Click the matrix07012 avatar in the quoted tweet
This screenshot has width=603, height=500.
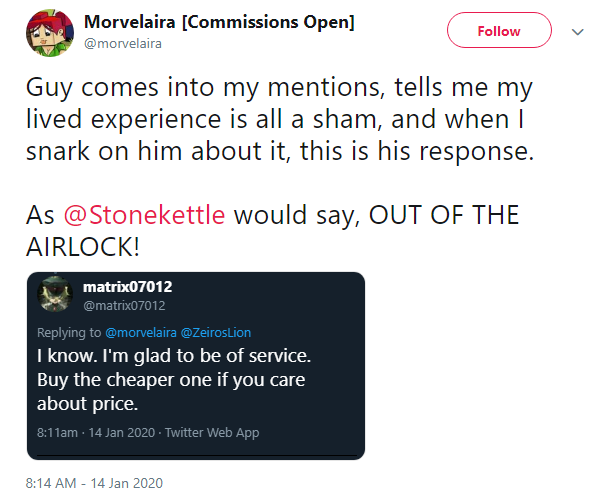click(55, 294)
